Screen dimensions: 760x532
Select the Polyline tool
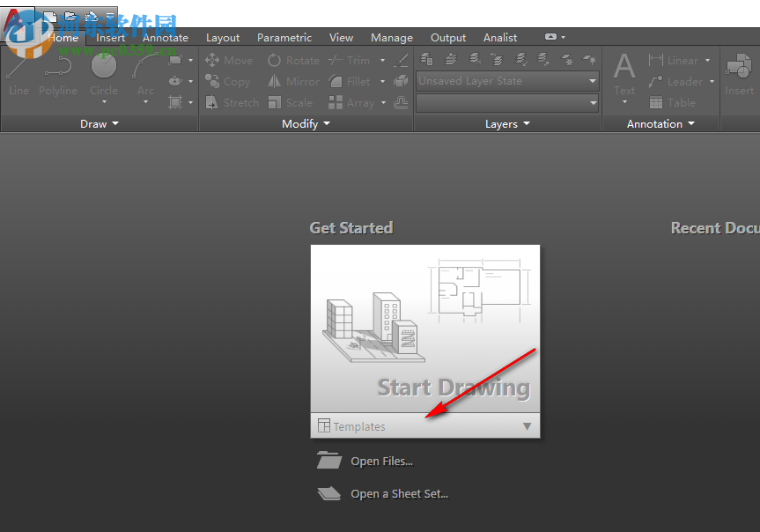click(x=58, y=72)
